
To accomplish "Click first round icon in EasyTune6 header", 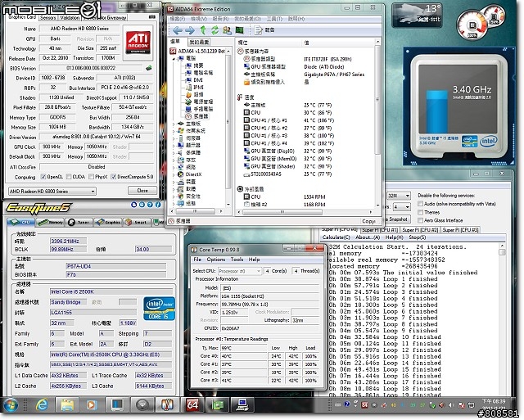I will pyautogui.click(x=133, y=205).
